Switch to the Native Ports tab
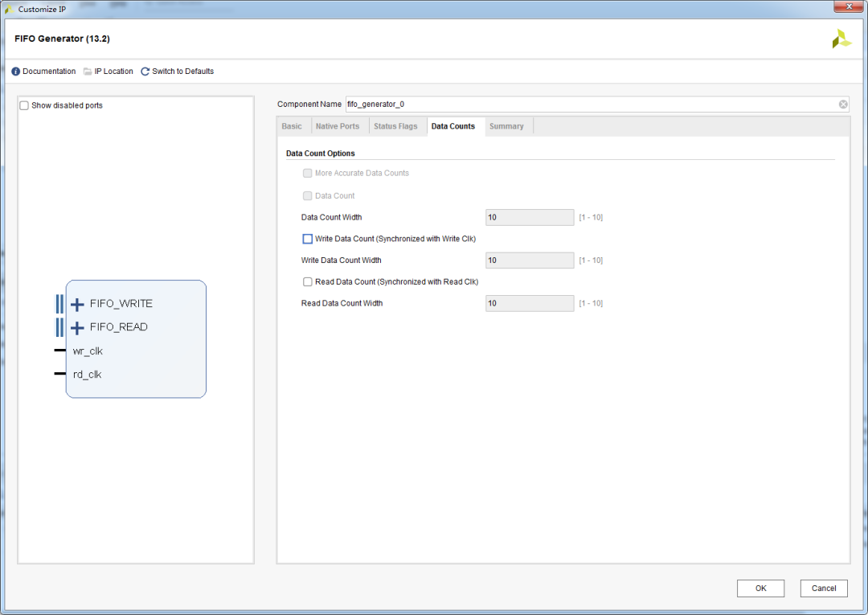The width and height of the screenshot is (868, 615). pos(337,126)
